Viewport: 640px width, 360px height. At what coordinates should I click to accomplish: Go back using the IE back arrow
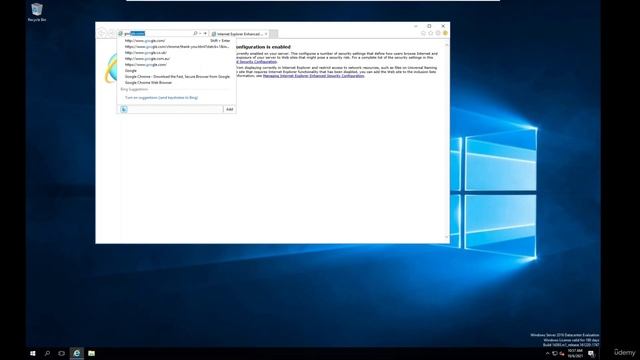coord(102,33)
